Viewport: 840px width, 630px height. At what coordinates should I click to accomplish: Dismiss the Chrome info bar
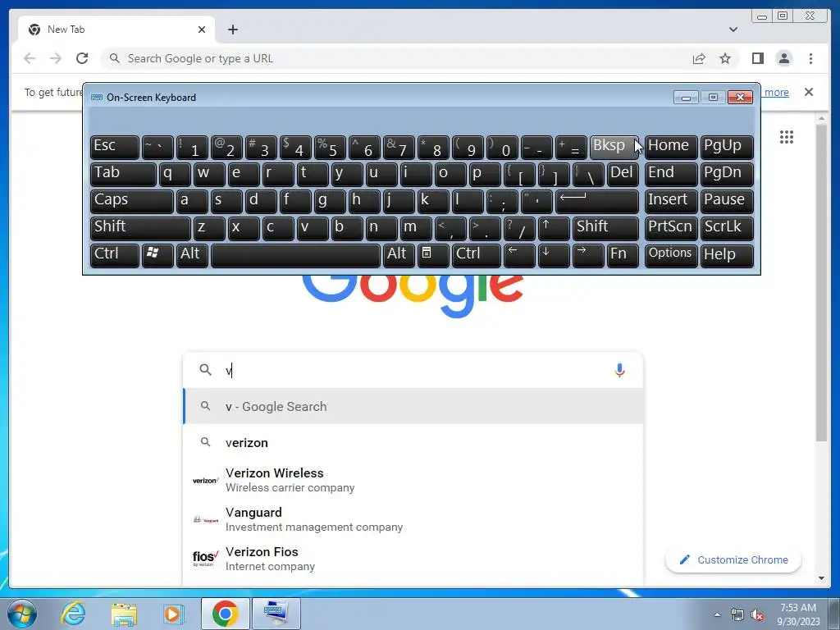pyautogui.click(x=808, y=92)
